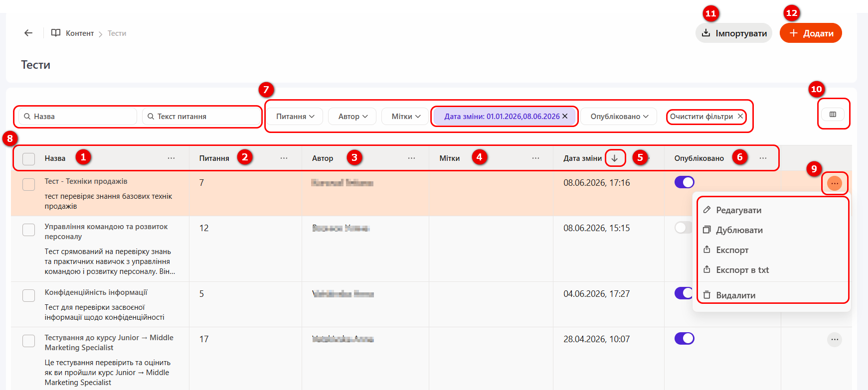Screen dimensions: 868x390
Task: Open the Автор filter dropdown
Action: (352, 117)
